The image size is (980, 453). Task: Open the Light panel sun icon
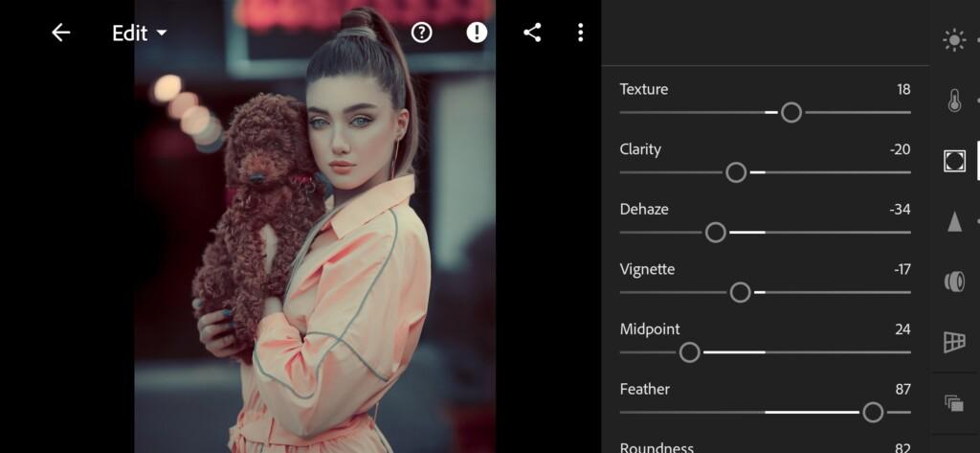[x=954, y=40]
